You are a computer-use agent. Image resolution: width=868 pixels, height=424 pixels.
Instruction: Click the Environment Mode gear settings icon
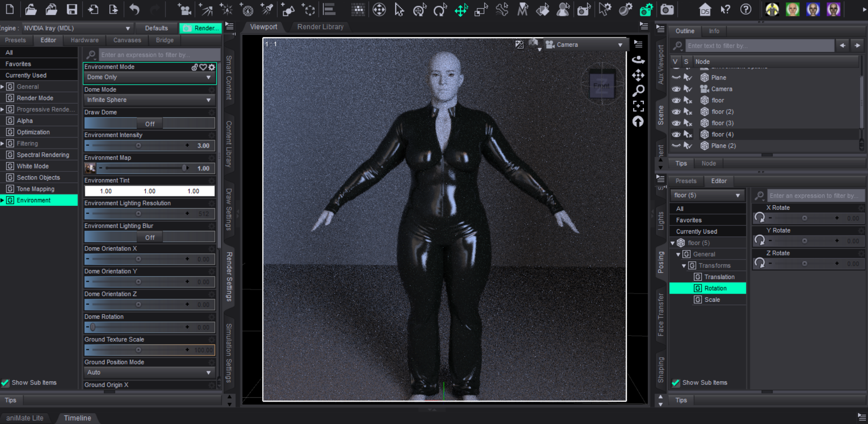click(212, 67)
